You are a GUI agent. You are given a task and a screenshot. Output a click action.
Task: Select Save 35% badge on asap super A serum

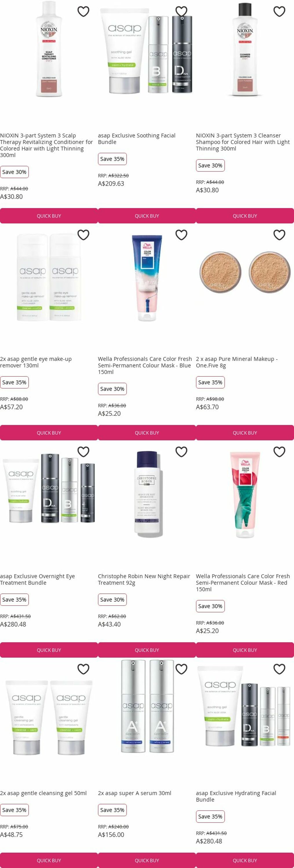pos(112,810)
